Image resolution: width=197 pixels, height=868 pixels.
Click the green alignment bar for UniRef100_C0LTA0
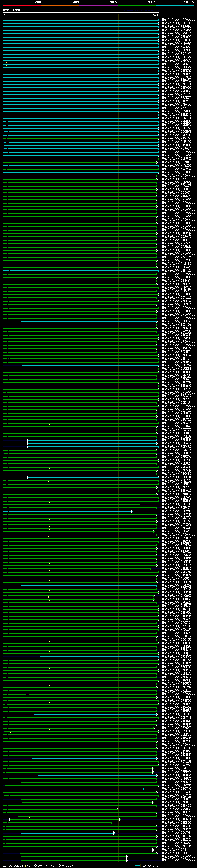click(x=72, y=504)
